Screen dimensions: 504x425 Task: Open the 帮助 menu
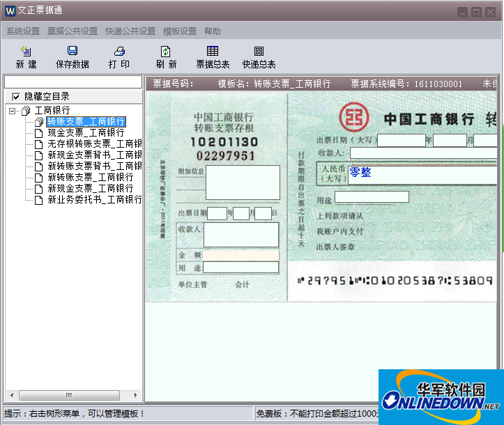coord(213,31)
